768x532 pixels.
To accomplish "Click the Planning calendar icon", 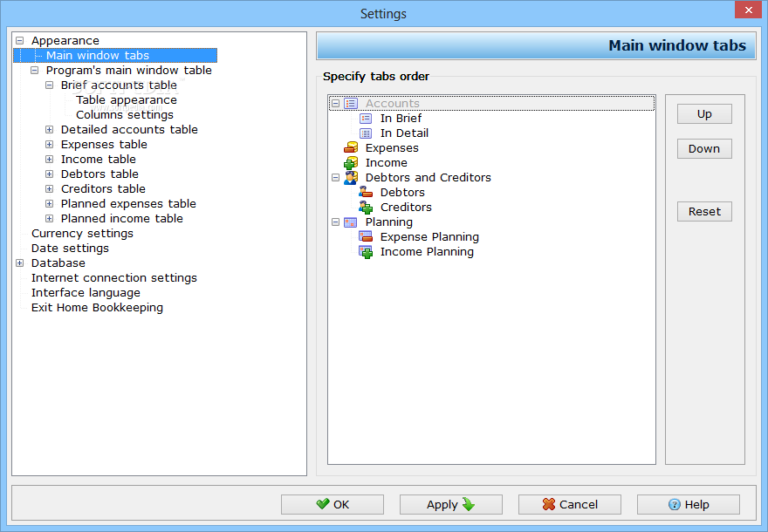I will tap(351, 222).
